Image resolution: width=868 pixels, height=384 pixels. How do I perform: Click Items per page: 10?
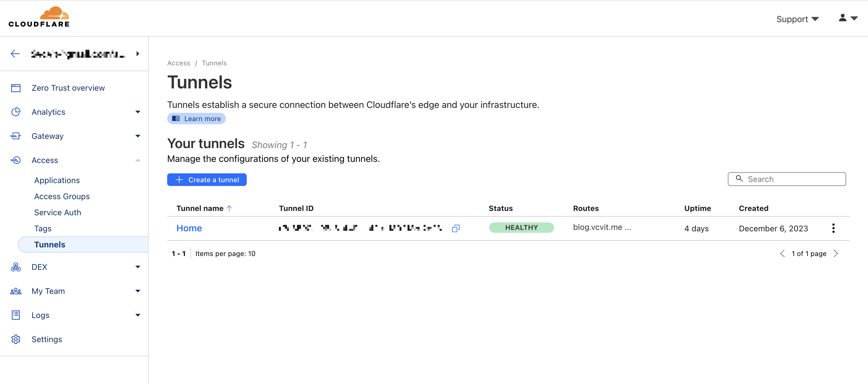pos(225,254)
